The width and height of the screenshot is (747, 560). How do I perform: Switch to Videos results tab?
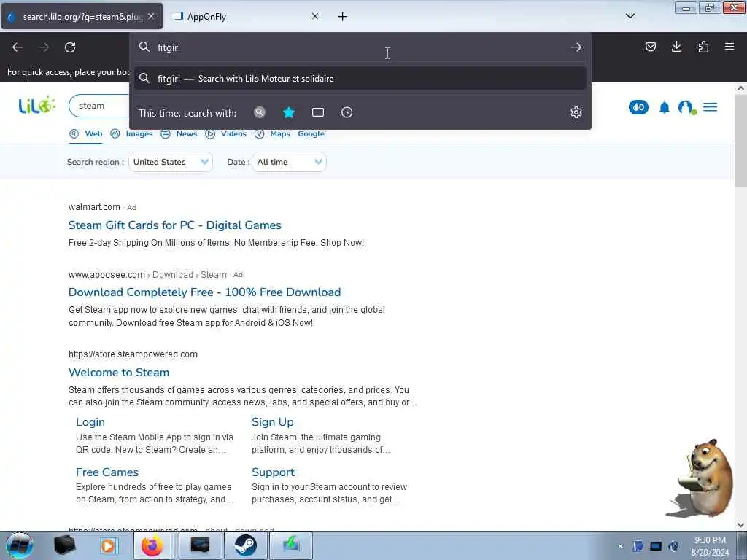(x=225, y=134)
